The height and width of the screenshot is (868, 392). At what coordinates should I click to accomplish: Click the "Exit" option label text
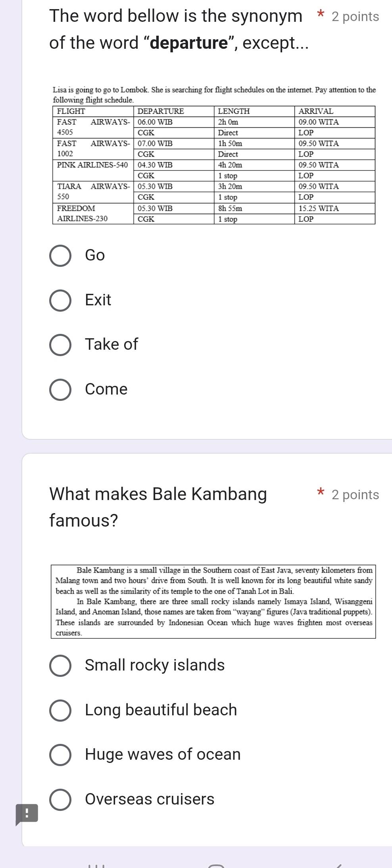click(x=98, y=300)
